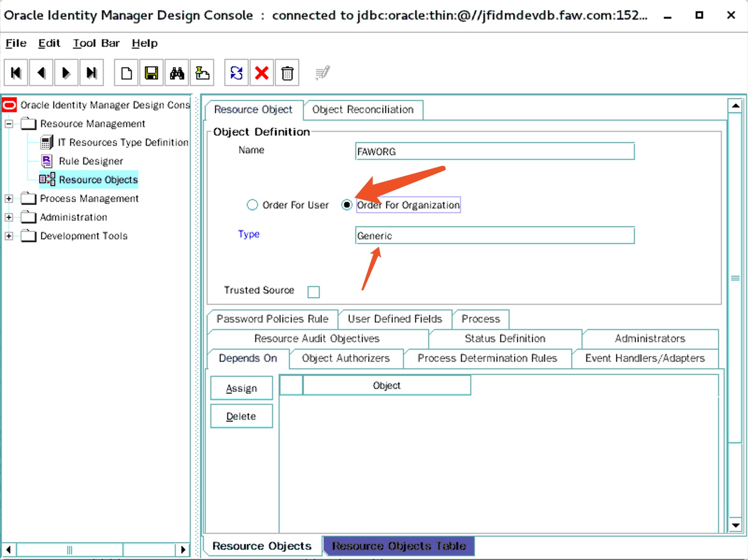Go to next record toolbar arrow

(66, 73)
